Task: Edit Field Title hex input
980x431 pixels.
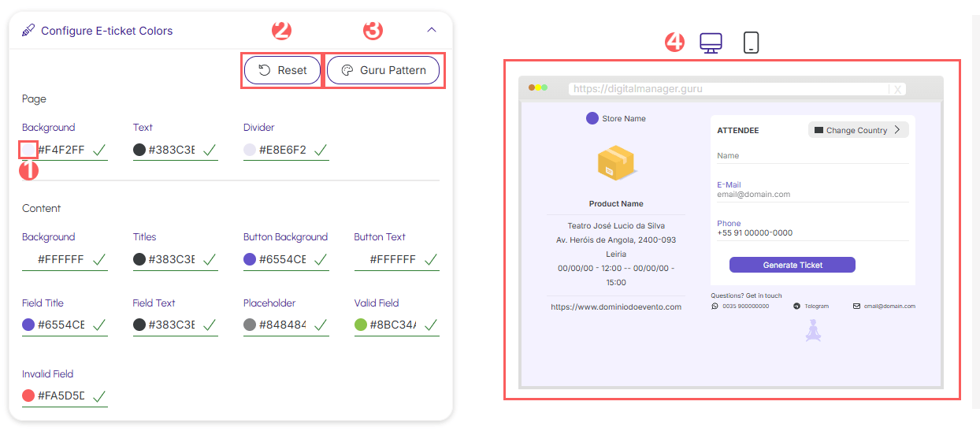Action: click(x=61, y=325)
